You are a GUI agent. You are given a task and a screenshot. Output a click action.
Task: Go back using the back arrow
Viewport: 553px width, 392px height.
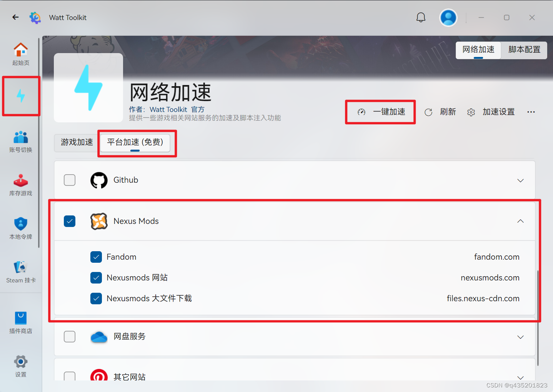[x=15, y=17]
